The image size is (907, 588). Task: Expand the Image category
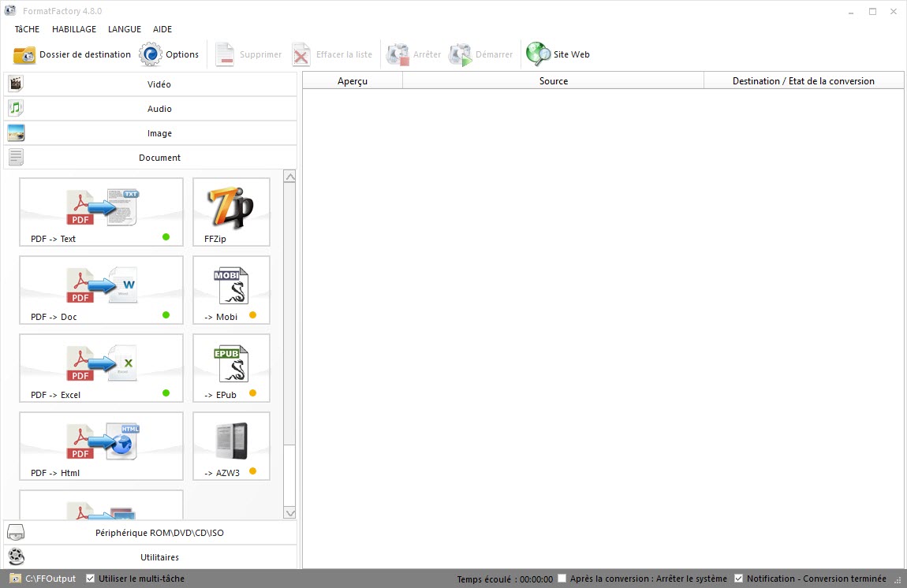click(151, 133)
